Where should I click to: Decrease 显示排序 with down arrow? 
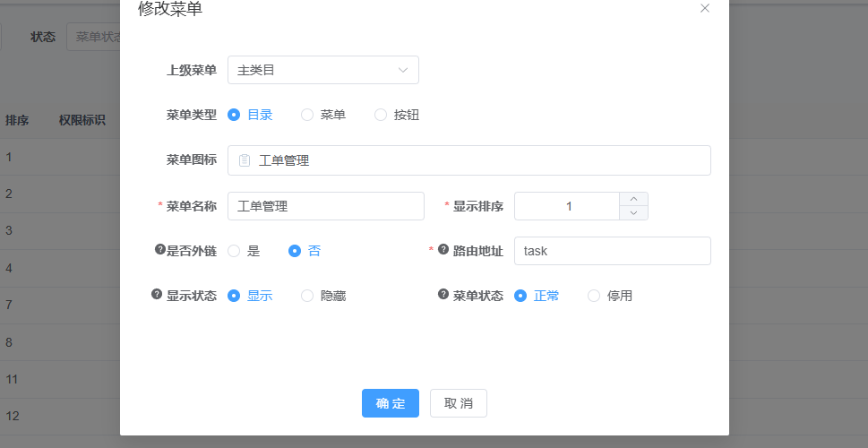pyautogui.click(x=634, y=213)
